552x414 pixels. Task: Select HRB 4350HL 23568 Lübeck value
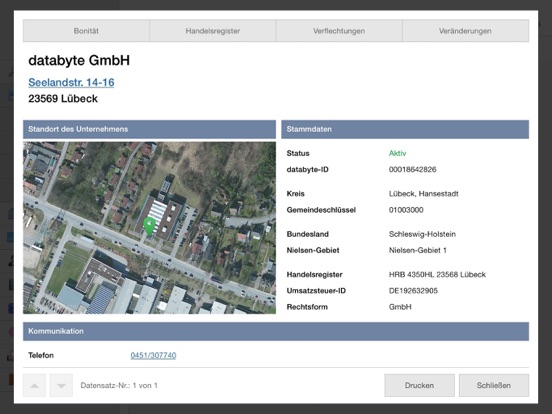point(437,275)
